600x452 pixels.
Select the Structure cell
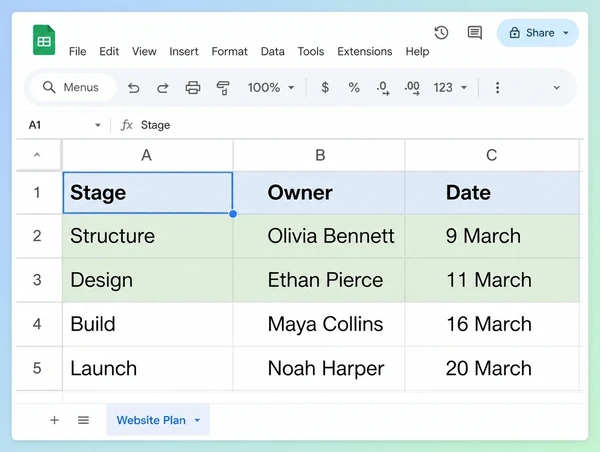(148, 236)
